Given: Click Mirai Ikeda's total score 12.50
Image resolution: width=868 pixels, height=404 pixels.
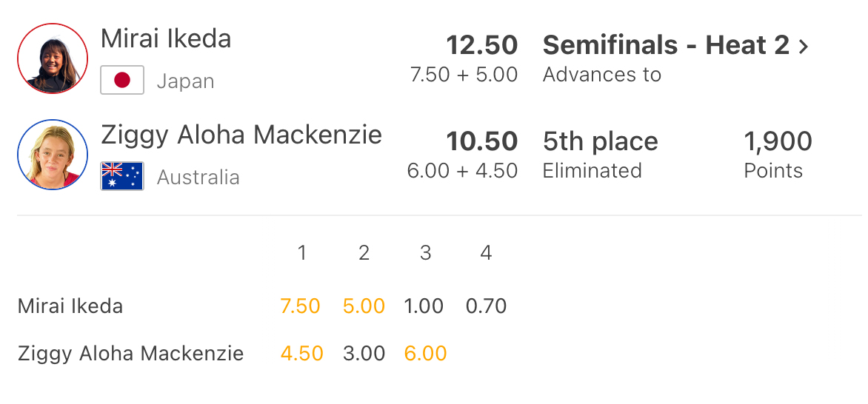Looking at the screenshot, I should tap(481, 45).
